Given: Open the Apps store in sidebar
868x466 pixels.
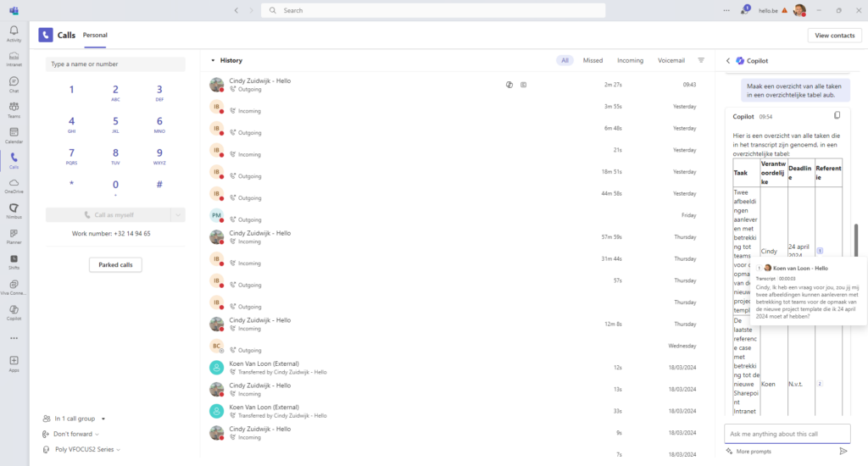Looking at the screenshot, I should (14, 363).
